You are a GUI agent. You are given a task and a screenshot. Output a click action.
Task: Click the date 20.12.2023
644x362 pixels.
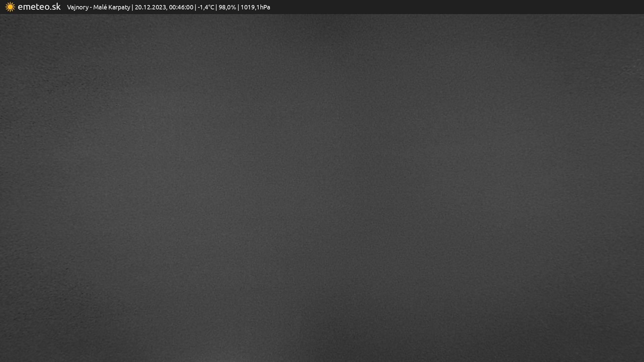click(150, 7)
